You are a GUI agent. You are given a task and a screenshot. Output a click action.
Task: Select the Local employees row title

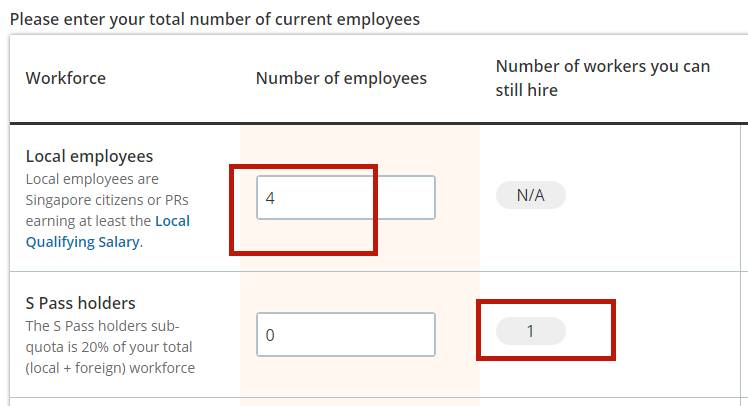coord(89,157)
